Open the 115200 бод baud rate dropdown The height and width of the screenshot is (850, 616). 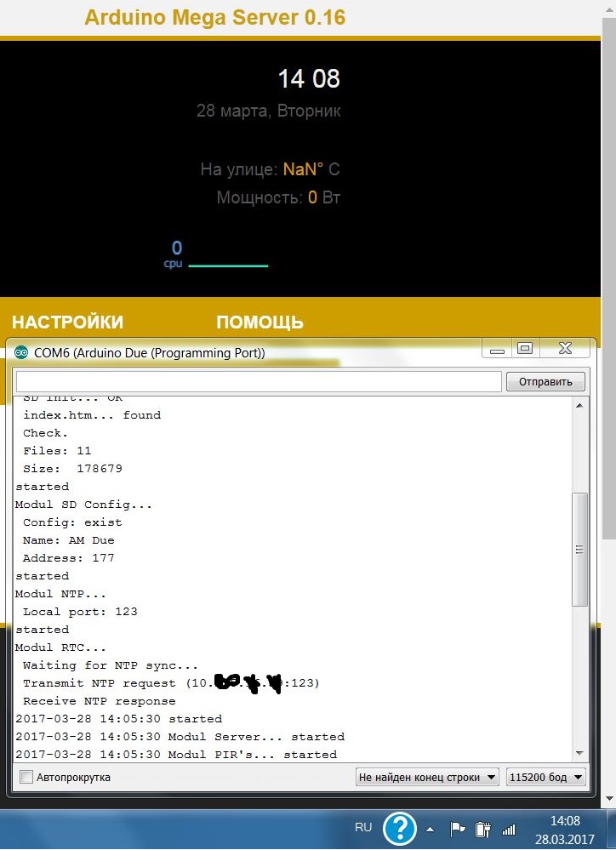click(x=545, y=778)
